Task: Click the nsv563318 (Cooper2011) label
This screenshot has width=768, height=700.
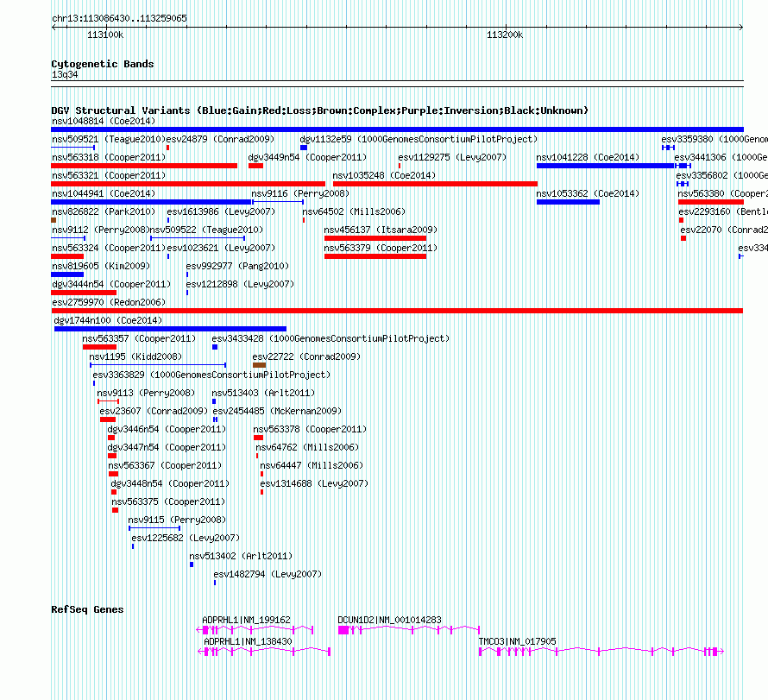Action: (109, 157)
